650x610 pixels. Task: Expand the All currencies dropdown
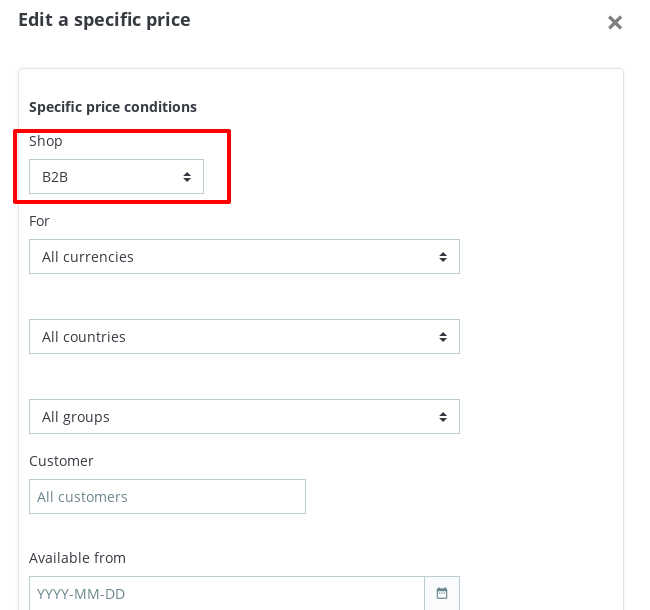pos(244,257)
